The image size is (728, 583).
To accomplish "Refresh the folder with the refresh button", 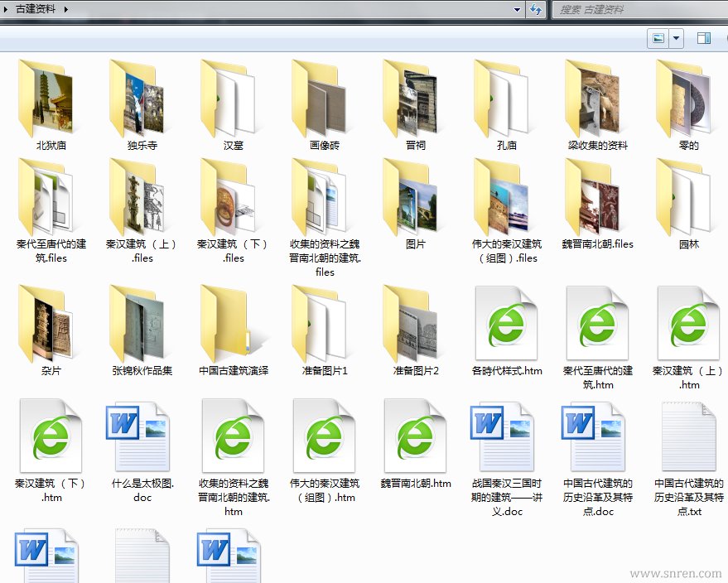I will point(535,9).
